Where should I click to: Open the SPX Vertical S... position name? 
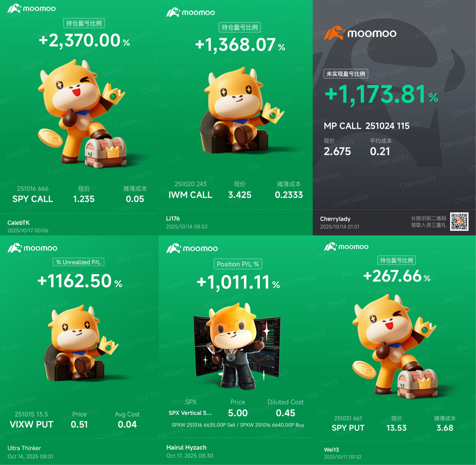pos(190,413)
